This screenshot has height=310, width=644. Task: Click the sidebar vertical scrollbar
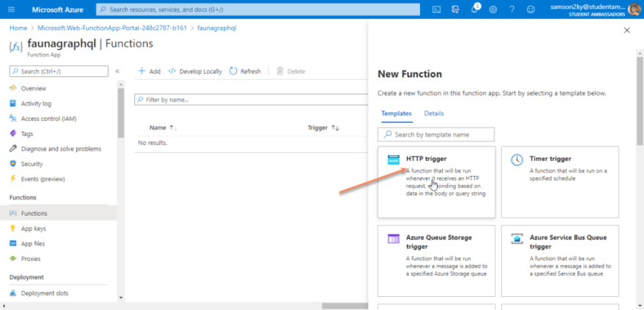pyautogui.click(x=120, y=113)
